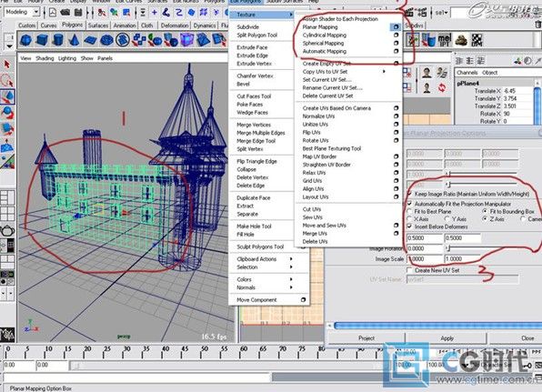Toggle Keep Image Ratio checkbox
This screenshot has height=392, width=542.
[x=410, y=194]
